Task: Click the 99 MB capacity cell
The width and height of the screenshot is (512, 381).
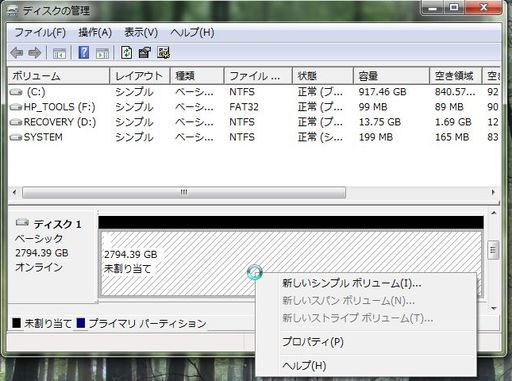Action: point(373,107)
